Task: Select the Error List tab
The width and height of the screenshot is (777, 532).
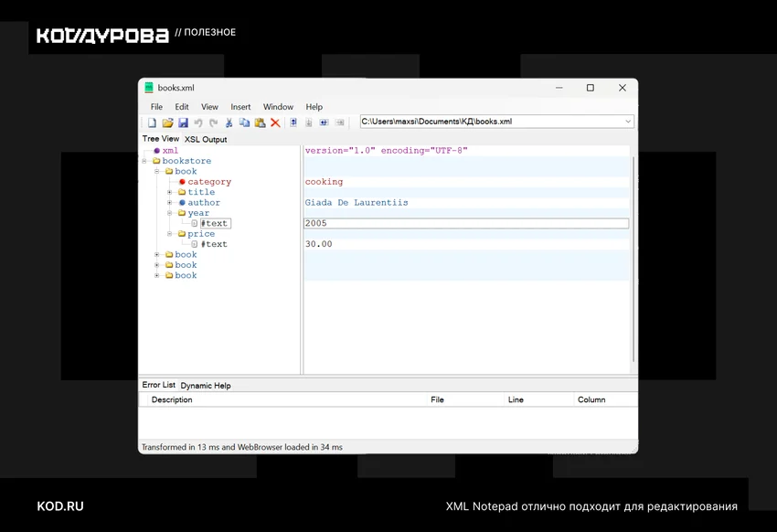Action: click(x=158, y=385)
